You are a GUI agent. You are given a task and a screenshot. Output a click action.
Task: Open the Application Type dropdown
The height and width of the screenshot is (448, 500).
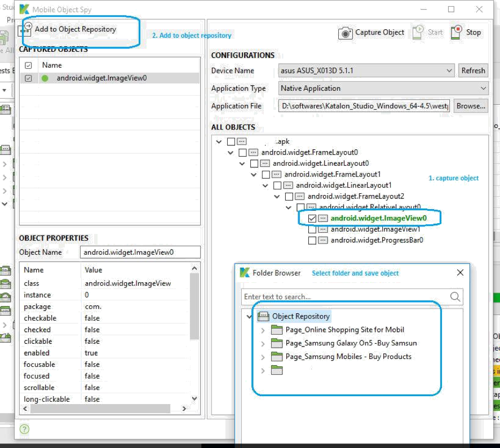pyautogui.click(x=483, y=88)
